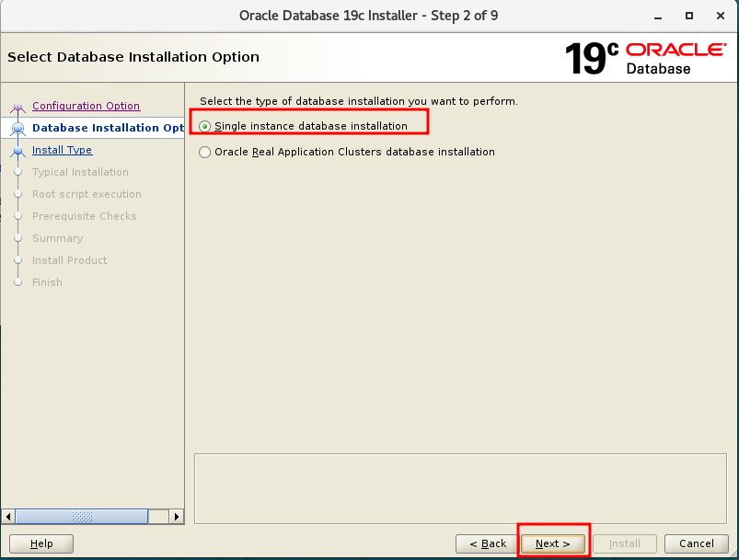Open Help for this installer step
This screenshot has height=560, width=739.
coord(41,543)
